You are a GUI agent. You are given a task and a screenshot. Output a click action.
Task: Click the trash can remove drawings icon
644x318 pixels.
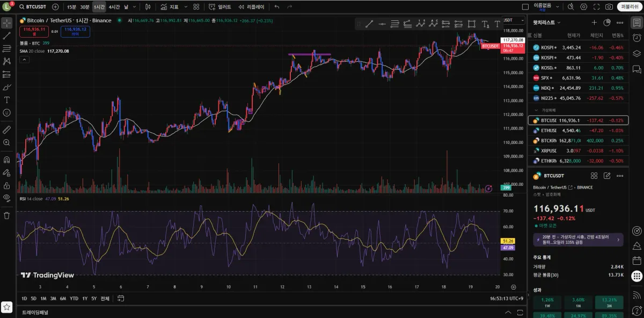click(7, 215)
